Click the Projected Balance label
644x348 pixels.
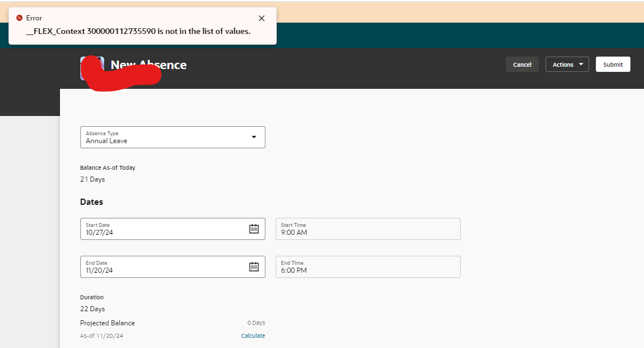pos(108,323)
